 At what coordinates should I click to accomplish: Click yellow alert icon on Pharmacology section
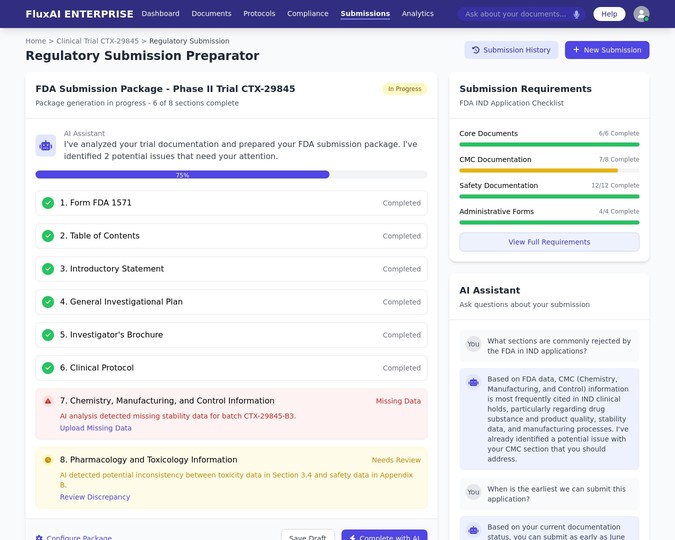tap(48, 460)
